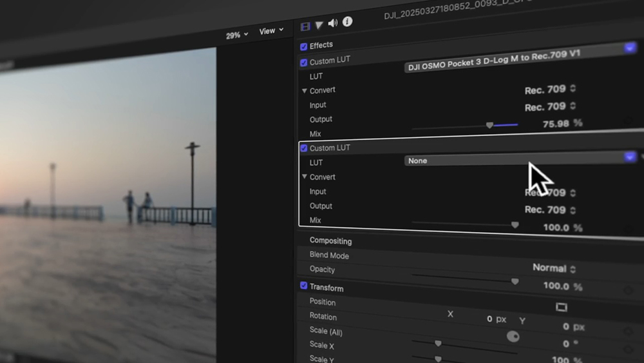Change Output Rec. 709 in first Custom LUT
The height and width of the screenshot is (363, 644).
click(x=551, y=107)
